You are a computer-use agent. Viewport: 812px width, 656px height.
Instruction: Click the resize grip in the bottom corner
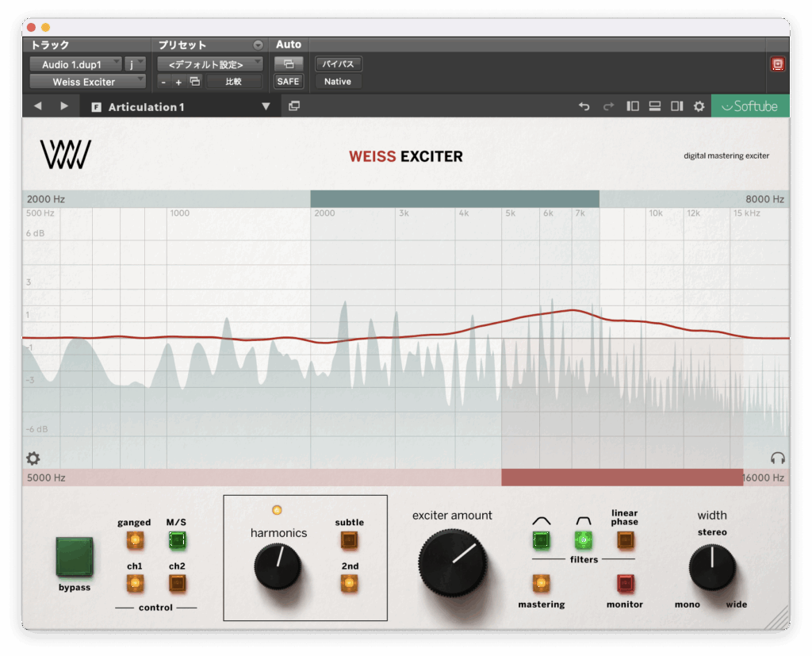click(777, 618)
